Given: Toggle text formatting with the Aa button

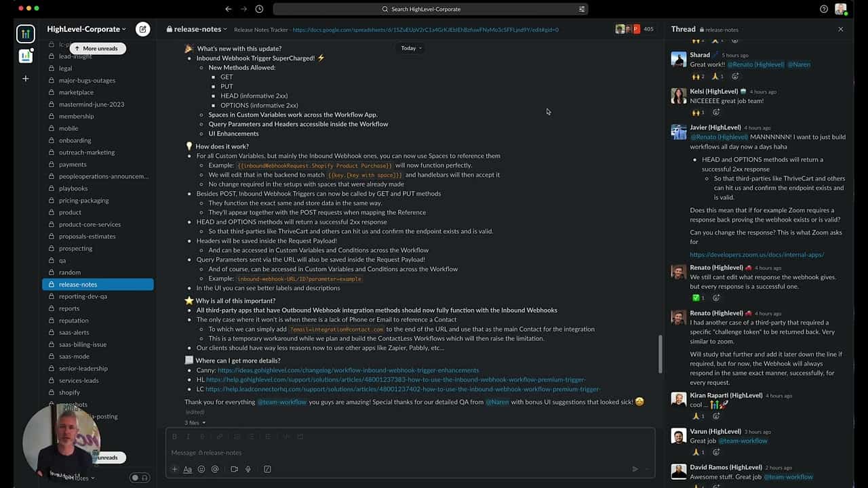Looking at the screenshot, I should 188,469.
